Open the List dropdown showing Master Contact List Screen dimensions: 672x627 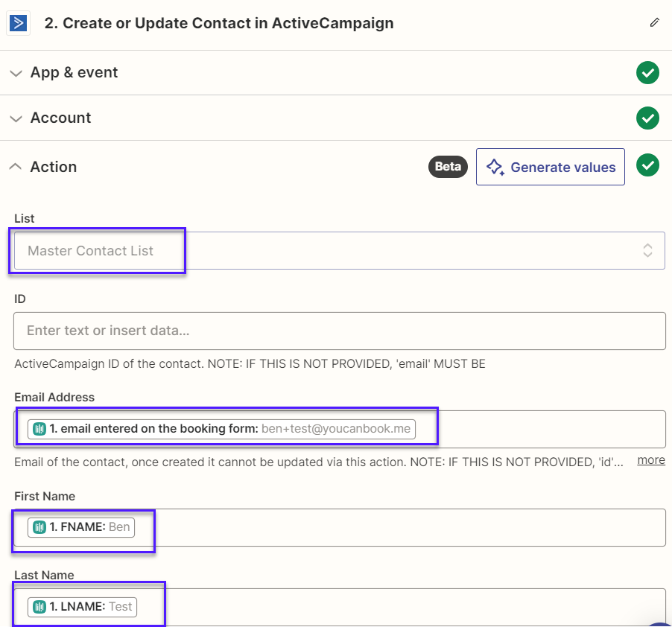click(340, 250)
